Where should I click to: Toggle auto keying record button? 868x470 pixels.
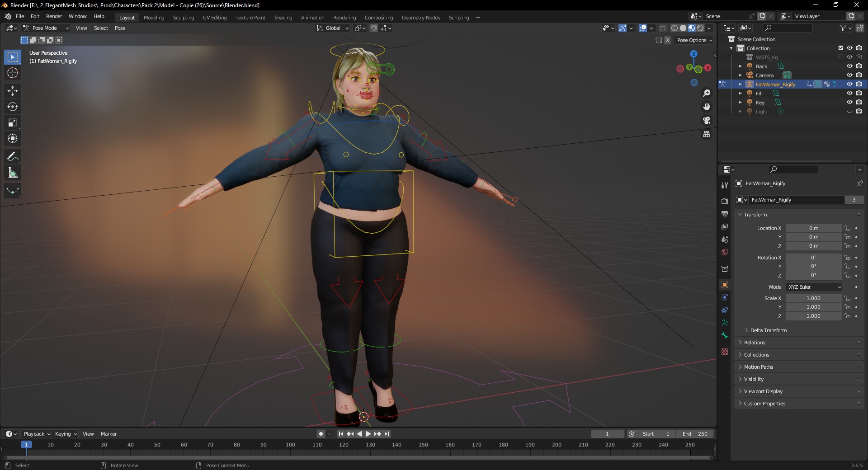[x=321, y=434]
